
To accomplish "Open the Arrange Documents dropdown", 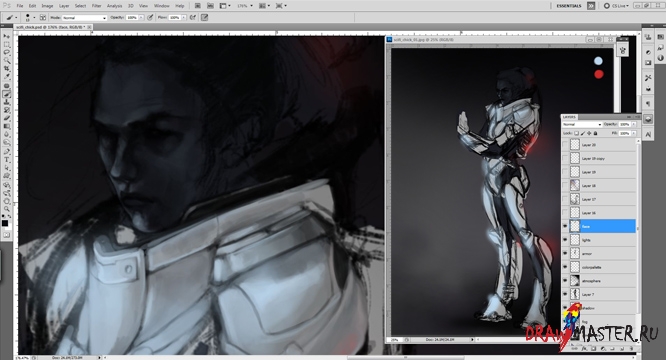I will (x=264, y=6).
